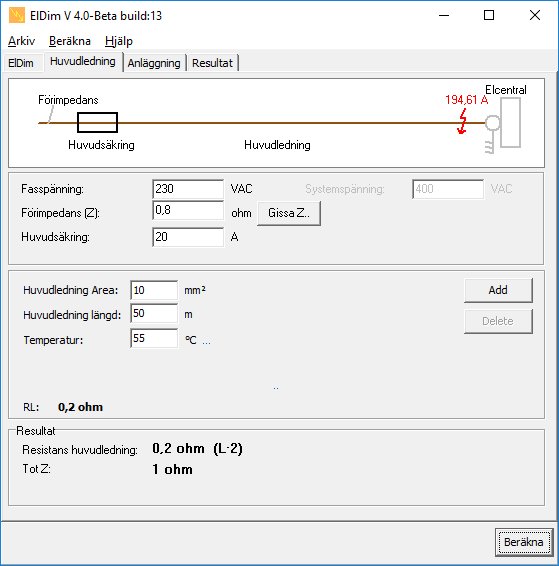Focus the Huvudsäkring ampere input field
The image size is (559, 566).
pyautogui.click(x=188, y=237)
